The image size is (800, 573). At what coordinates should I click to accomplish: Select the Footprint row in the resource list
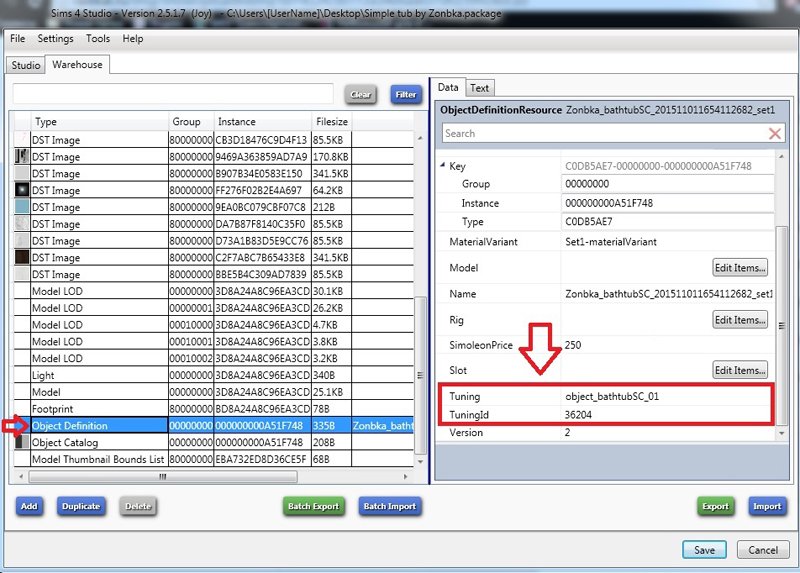click(x=100, y=408)
